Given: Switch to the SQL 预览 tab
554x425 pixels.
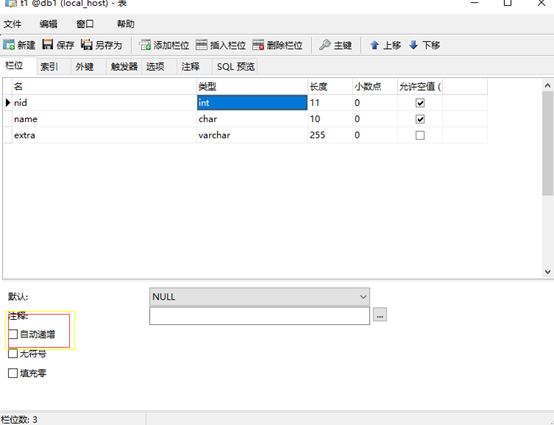Looking at the screenshot, I should [x=235, y=66].
